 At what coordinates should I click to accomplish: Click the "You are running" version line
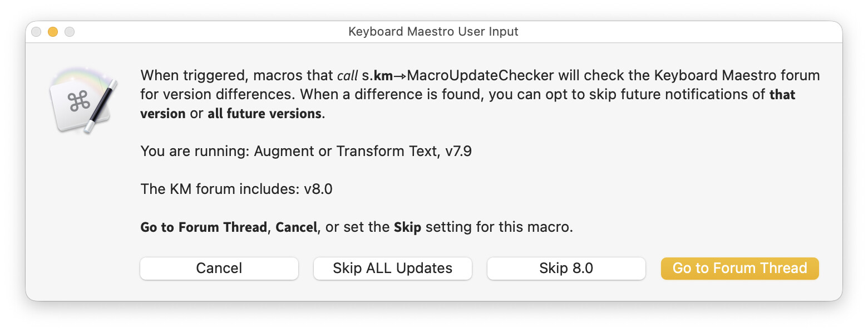pos(306,151)
